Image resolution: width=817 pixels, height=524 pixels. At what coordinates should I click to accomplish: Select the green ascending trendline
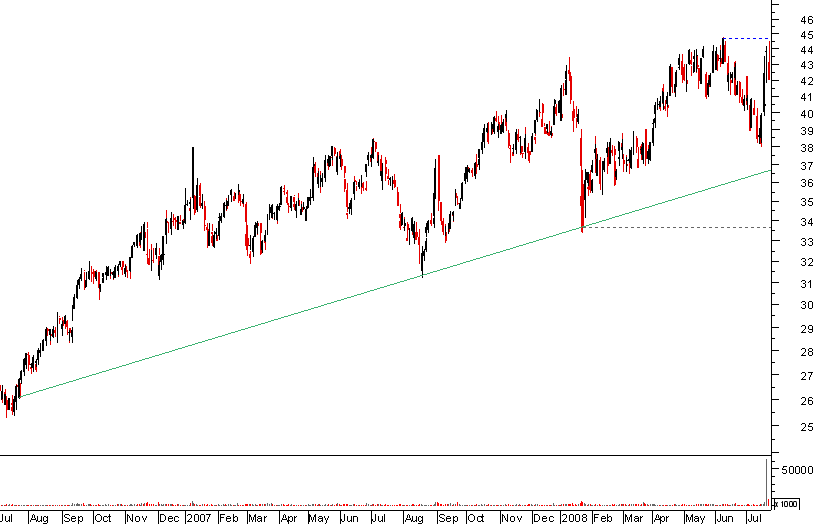pos(394,284)
